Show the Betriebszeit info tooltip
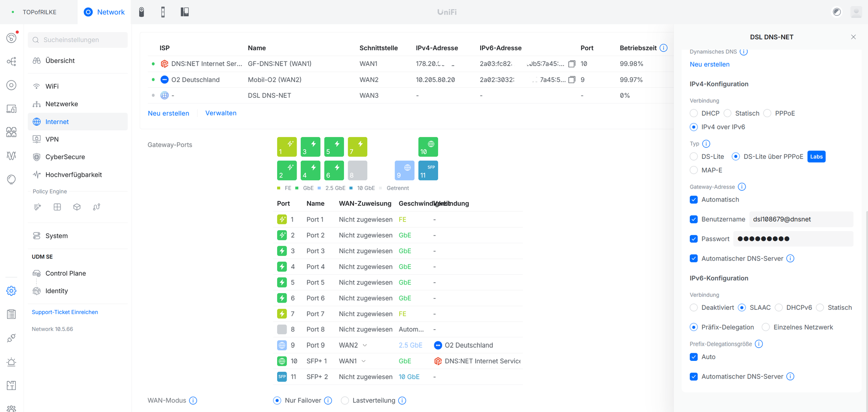 tap(663, 48)
